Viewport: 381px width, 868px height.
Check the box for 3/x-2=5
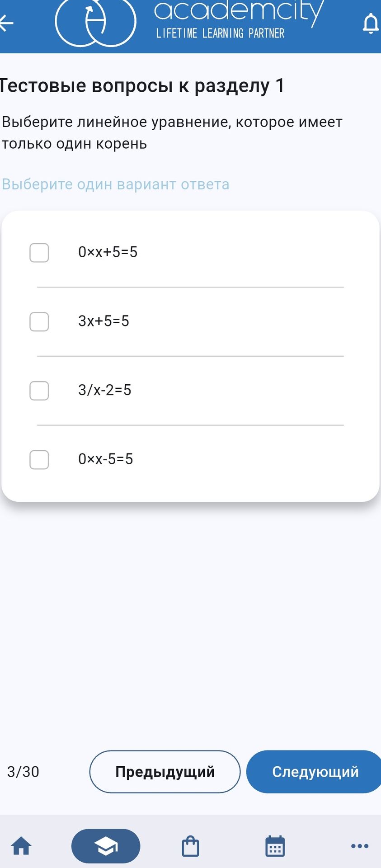click(39, 391)
